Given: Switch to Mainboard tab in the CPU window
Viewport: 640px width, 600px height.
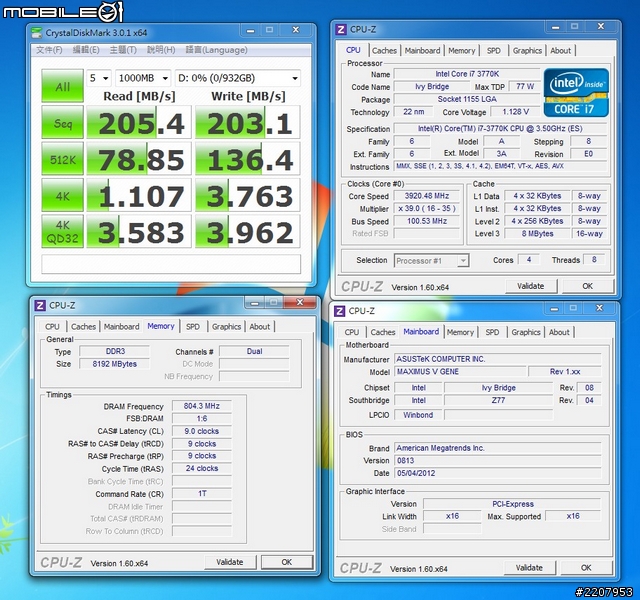Looking at the screenshot, I should [422, 51].
